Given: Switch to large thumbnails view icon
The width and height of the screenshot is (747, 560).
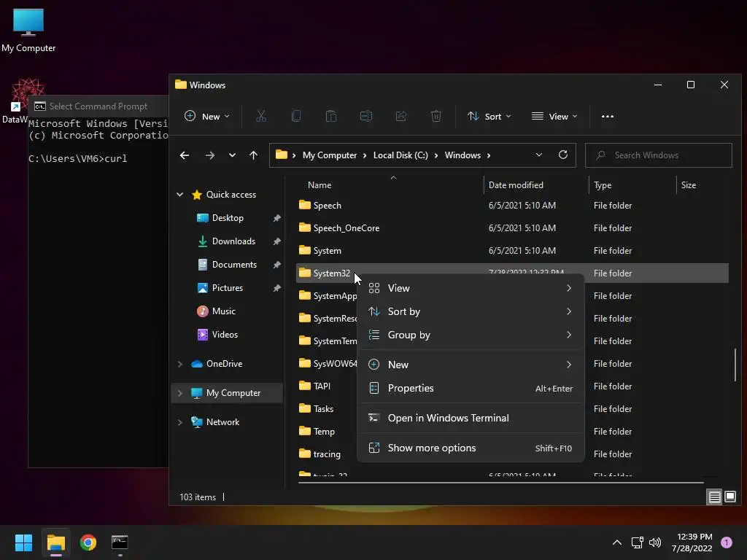Looking at the screenshot, I should 730,497.
